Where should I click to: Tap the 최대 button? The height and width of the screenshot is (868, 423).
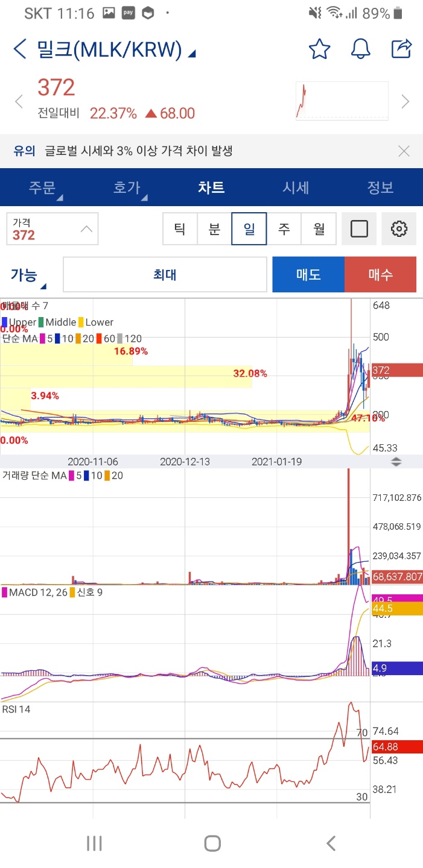[x=165, y=275]
